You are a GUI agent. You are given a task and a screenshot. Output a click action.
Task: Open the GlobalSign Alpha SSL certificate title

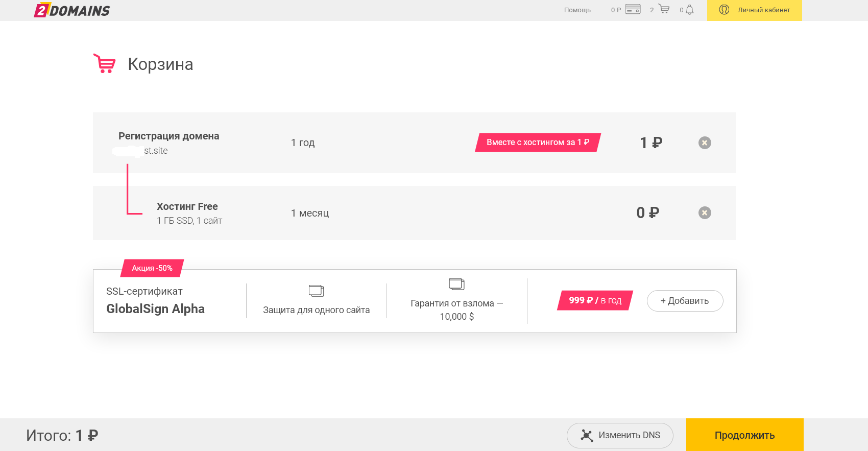click(x=155, y=309)
